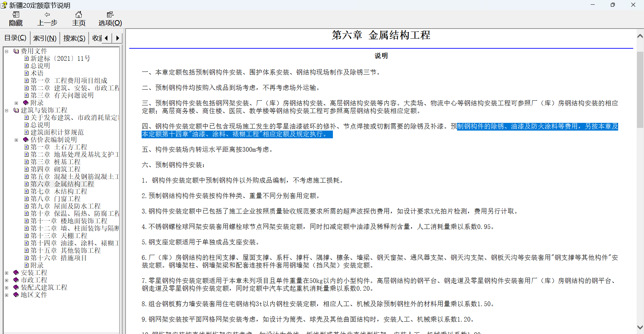This screenshot has width=644, height=334.
Task: Click the purple book icon of 地区文件
Action: [x=16, y=295]
